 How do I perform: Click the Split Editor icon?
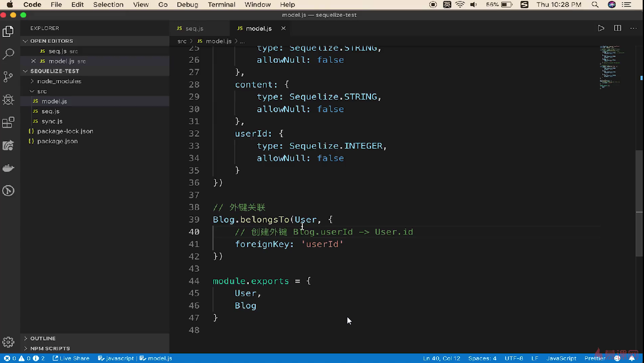pyautogui.click(x=617, y=28)
